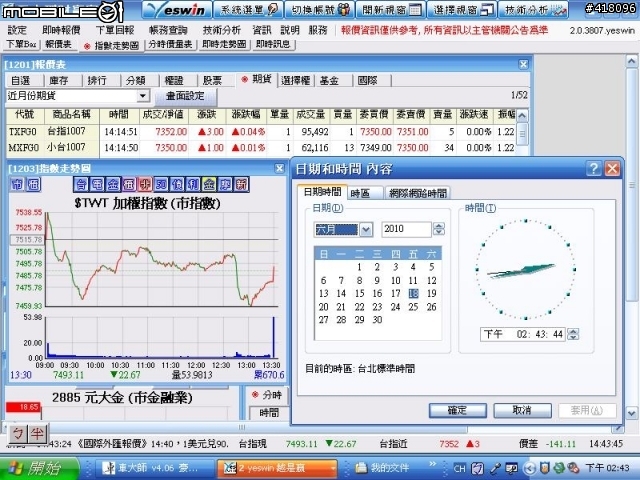Click the 新 index icon button
The height and width of the screenshot is (480, 640).
tap(241, 185)
